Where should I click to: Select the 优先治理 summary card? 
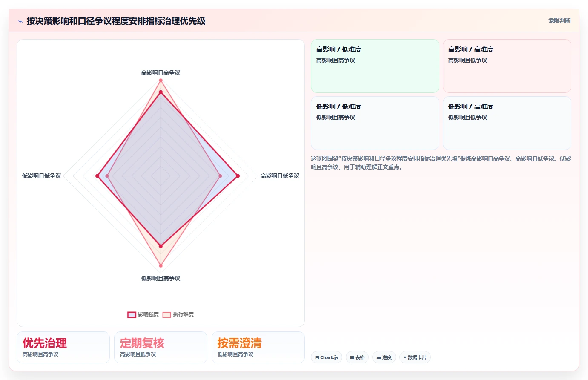click(63, 348)
